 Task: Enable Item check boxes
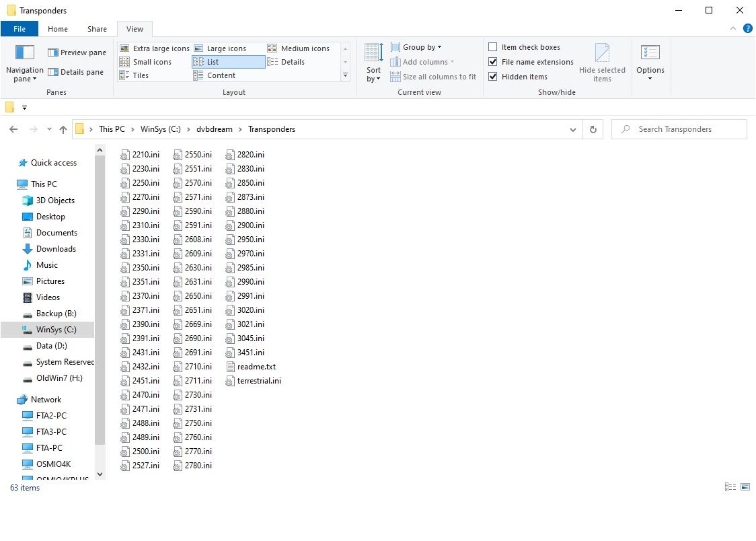[x=493, y=47]
